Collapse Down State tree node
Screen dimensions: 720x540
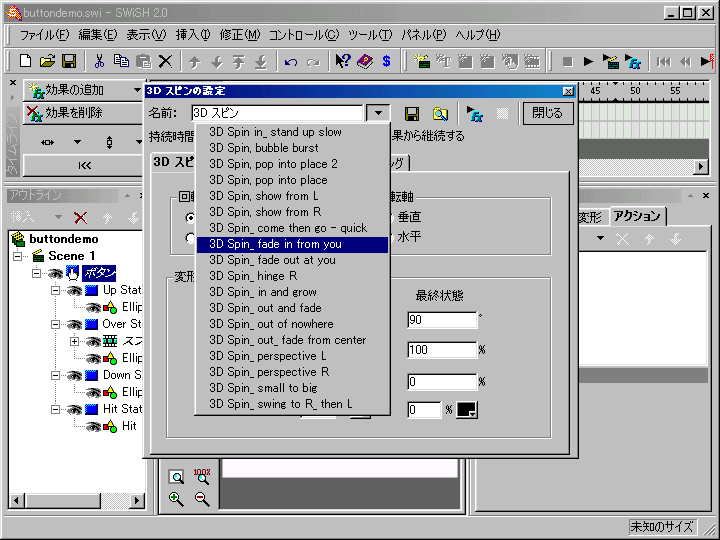tap(55, 375)
